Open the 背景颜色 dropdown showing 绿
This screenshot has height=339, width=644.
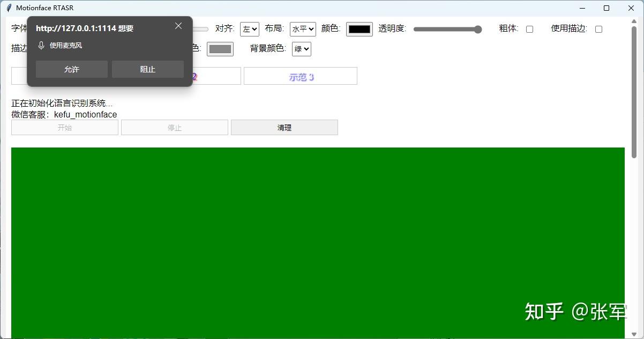click(x=301, y=49)
